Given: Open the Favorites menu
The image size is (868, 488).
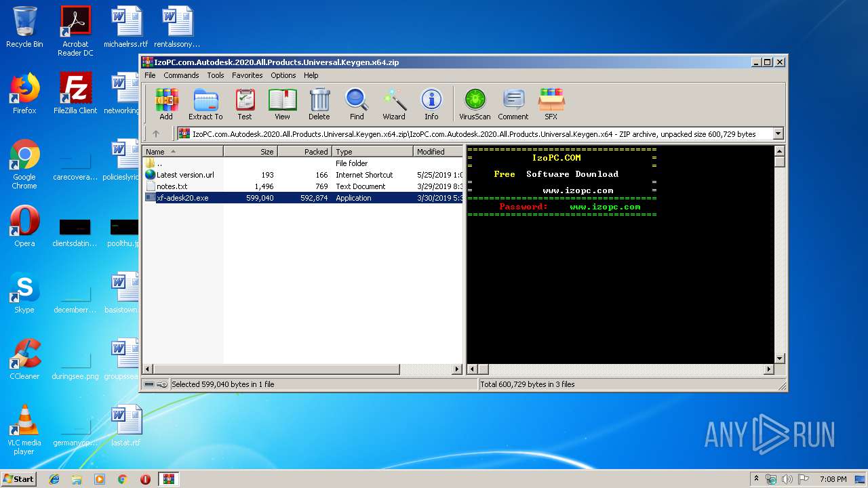Looking at the screenshot, I should tap(247, 75).
